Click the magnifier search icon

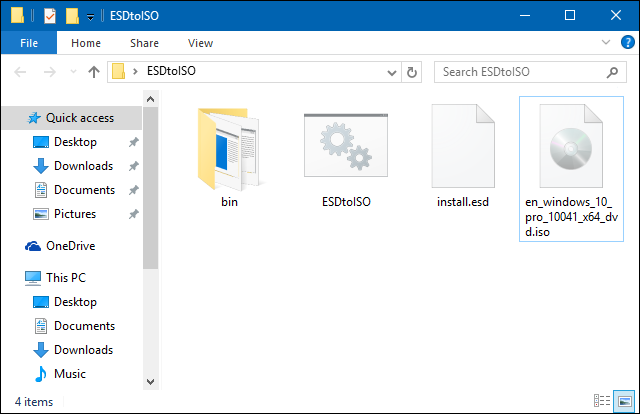click(612, 73)
